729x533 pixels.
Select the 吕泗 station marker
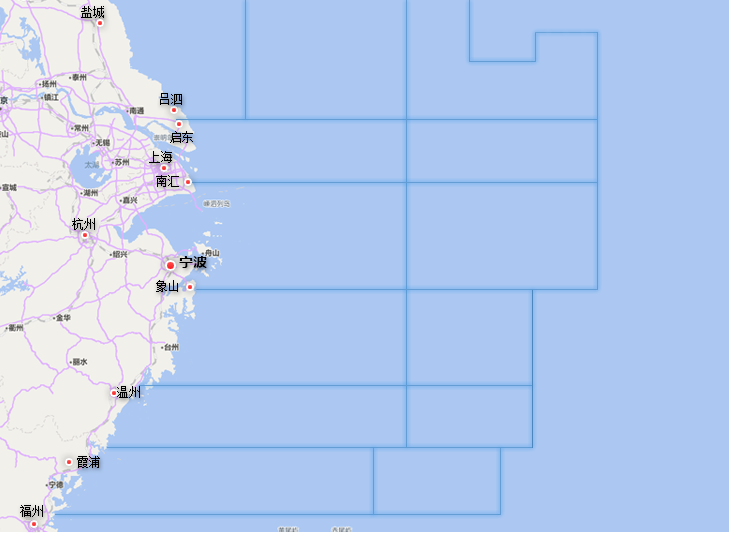(x=173, y=110)
